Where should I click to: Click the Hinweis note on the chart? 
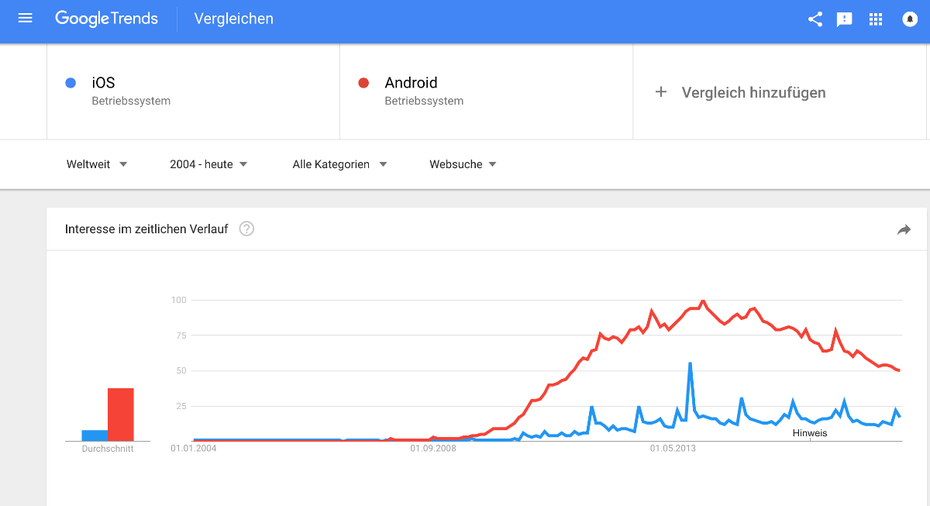click(809, 433)
